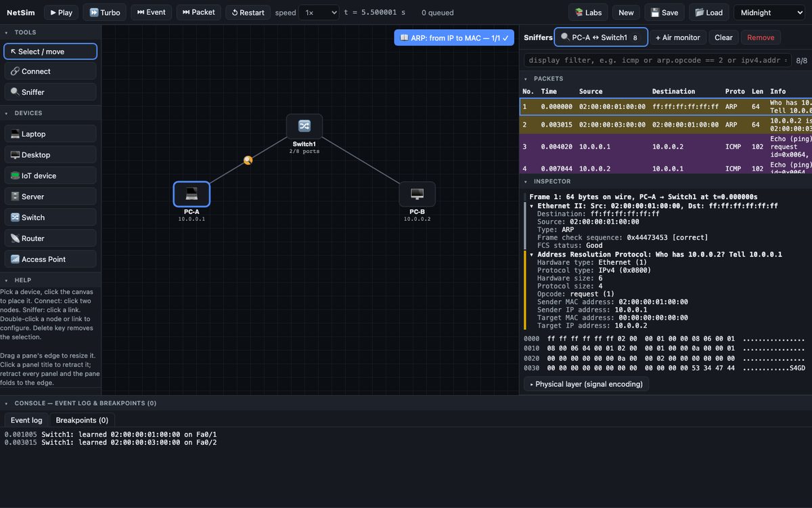This screenshot has width=812, height=508.
Task: Pick the Laptop device
Action: (x=51, y=134)
